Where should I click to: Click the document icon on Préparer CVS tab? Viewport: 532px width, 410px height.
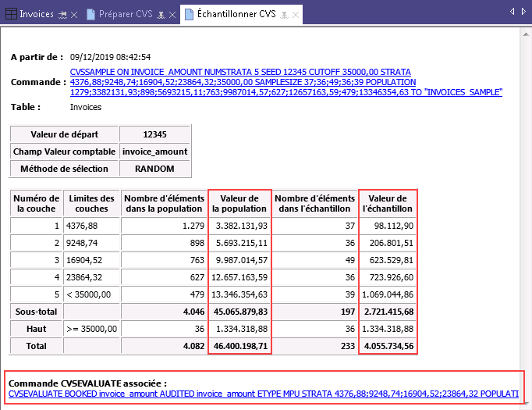coord(91,14)
